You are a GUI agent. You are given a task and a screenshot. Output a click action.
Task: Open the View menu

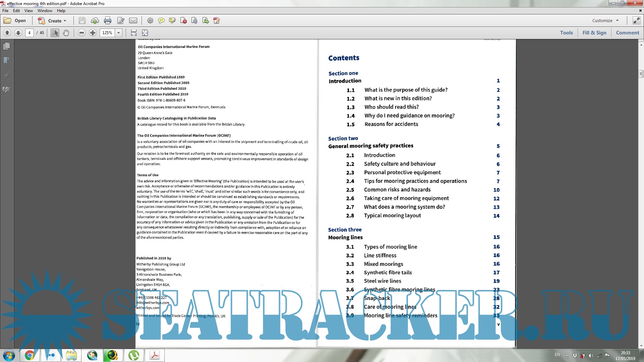[x=29, y=11]
